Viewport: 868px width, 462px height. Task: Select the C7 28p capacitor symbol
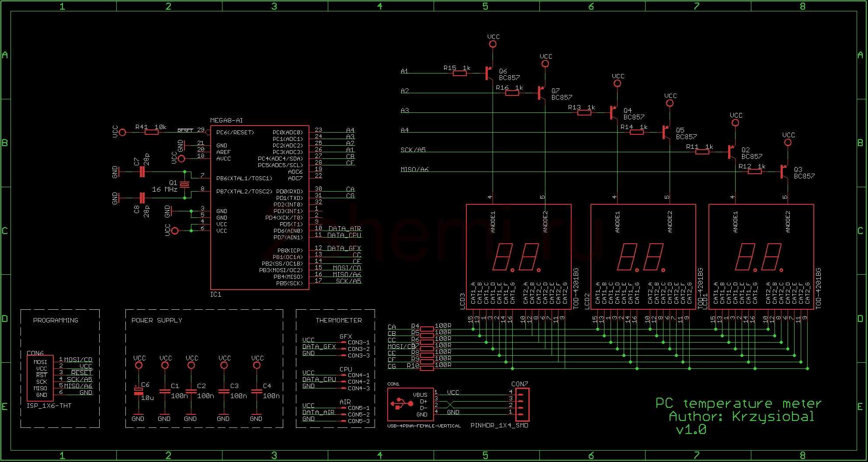[x=142, y=172]
